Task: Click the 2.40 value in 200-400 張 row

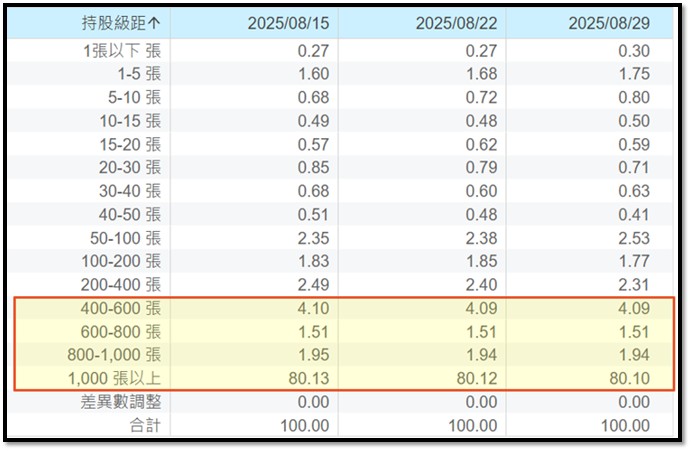Action: pyautogui.click(x=482, y=285)
